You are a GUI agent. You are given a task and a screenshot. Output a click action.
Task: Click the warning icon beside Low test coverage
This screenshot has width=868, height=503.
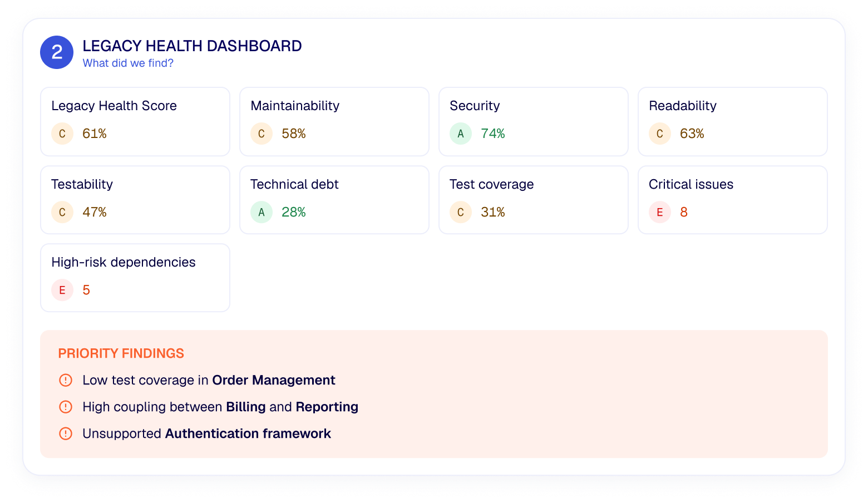66,380
